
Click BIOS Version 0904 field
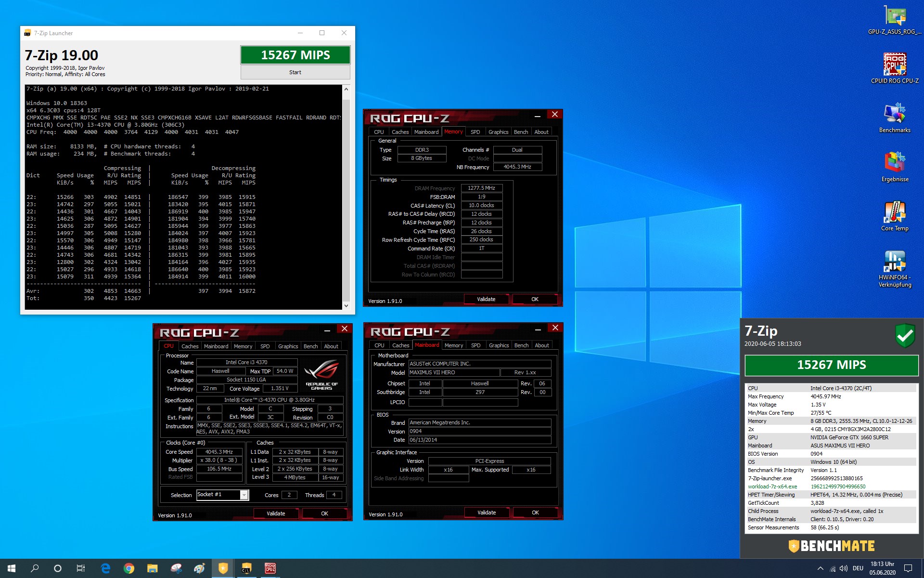(480, 431)
